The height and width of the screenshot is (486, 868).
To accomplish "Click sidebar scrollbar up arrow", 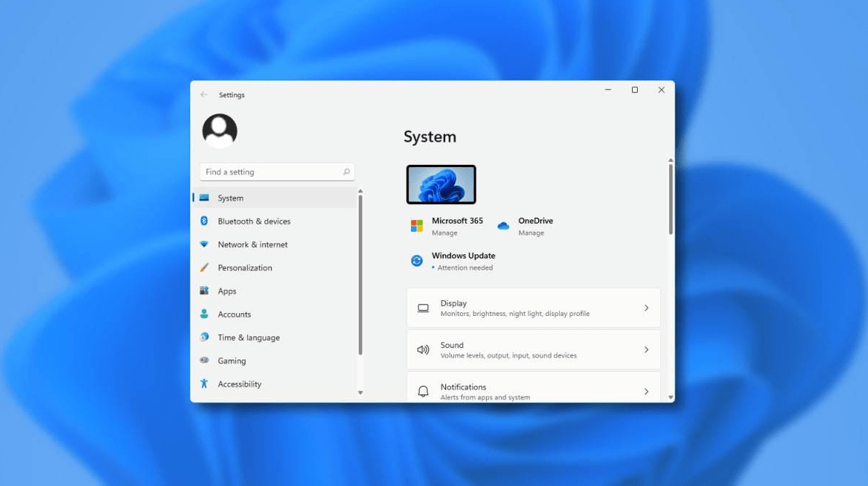I will 360,191.
